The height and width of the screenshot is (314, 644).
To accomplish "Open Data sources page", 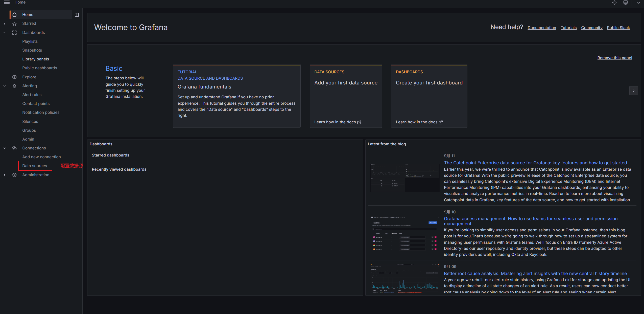I will [x=35, y=166].
